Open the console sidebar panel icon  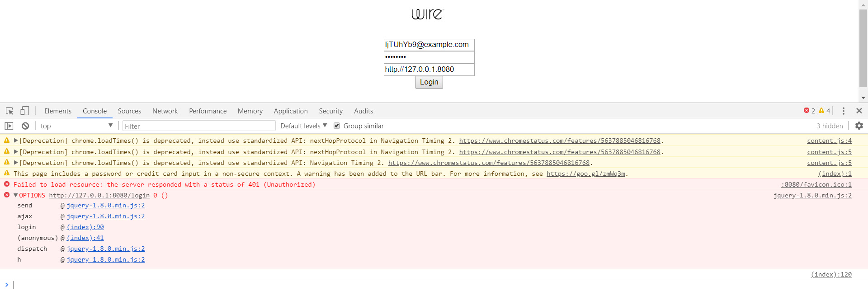pos(9,126)
